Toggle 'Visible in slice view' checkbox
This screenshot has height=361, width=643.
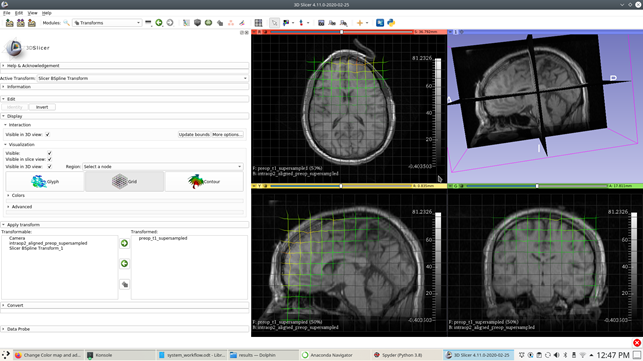(50, 159)
